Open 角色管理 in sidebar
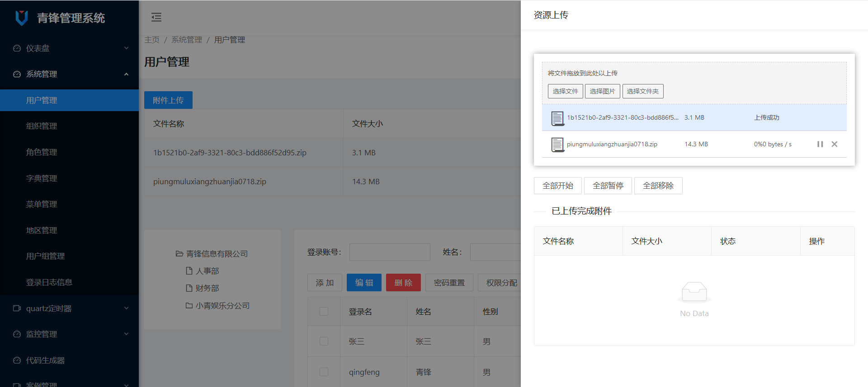The height and width of the screenshot is (387, 868). pos(69,152)
